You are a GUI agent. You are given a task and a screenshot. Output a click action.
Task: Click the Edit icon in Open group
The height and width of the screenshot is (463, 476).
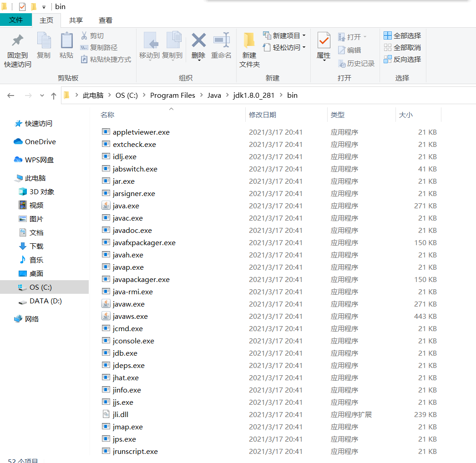pos(341,50)
